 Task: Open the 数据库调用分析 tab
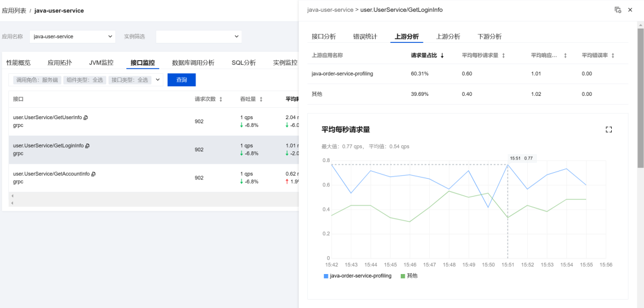193,63
